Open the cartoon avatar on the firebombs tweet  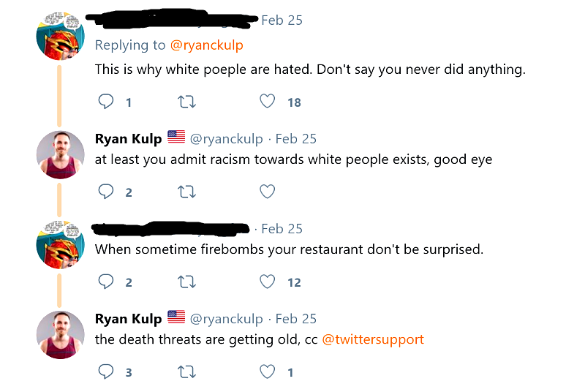point(61,244)
